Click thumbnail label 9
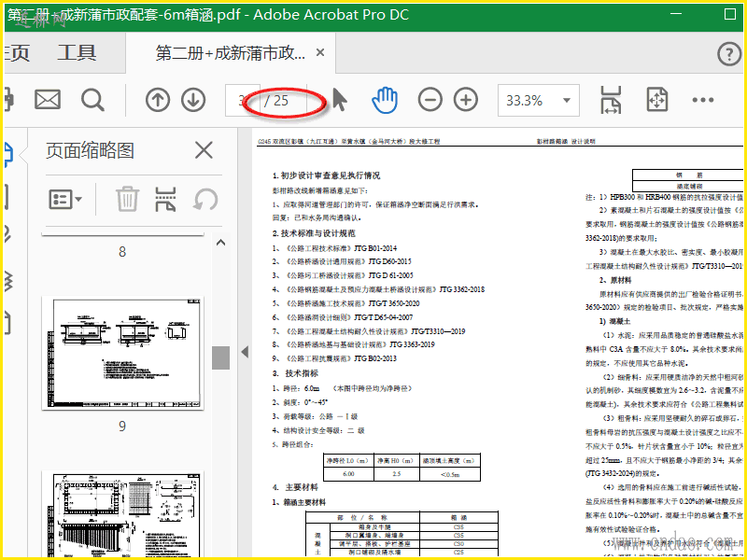The height and width of the screenshot is (560, 747). pos(122,426)
